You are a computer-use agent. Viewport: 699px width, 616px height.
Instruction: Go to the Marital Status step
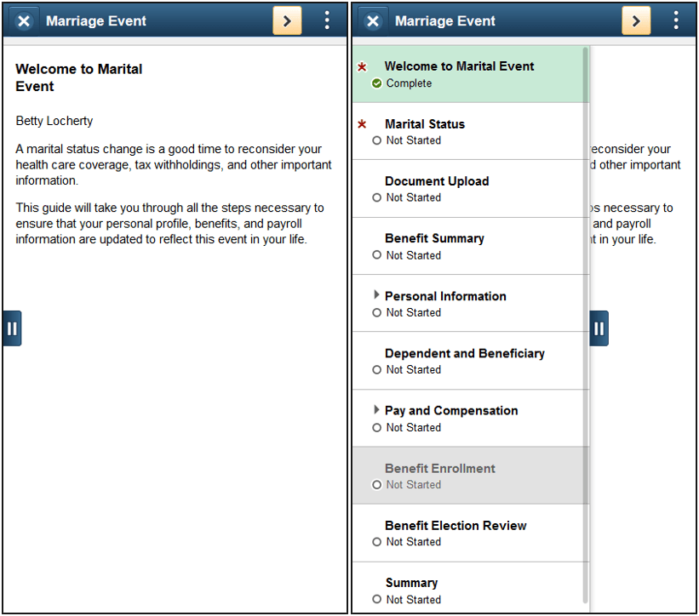tap(425, 124)
